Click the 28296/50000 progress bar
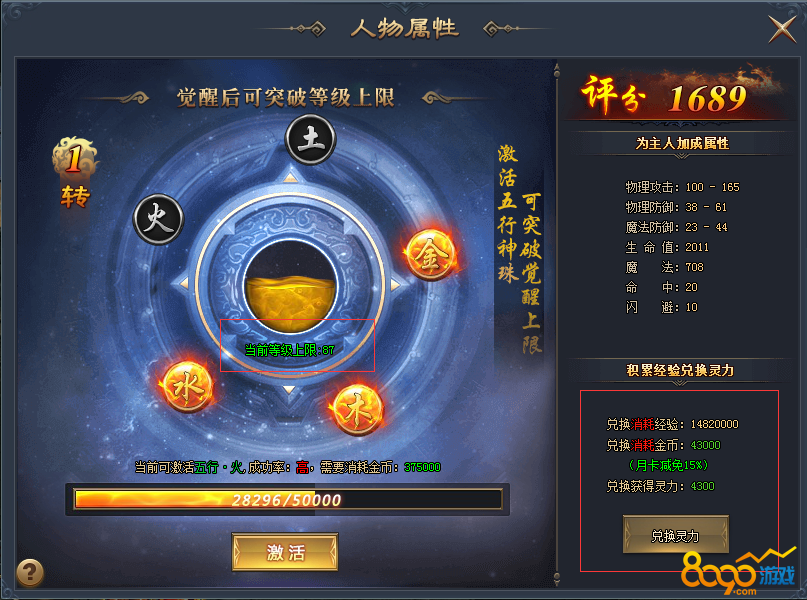Image resolution: width=807 pixels, height=600 pixels. pyautogui.click(x=288, y=499)
